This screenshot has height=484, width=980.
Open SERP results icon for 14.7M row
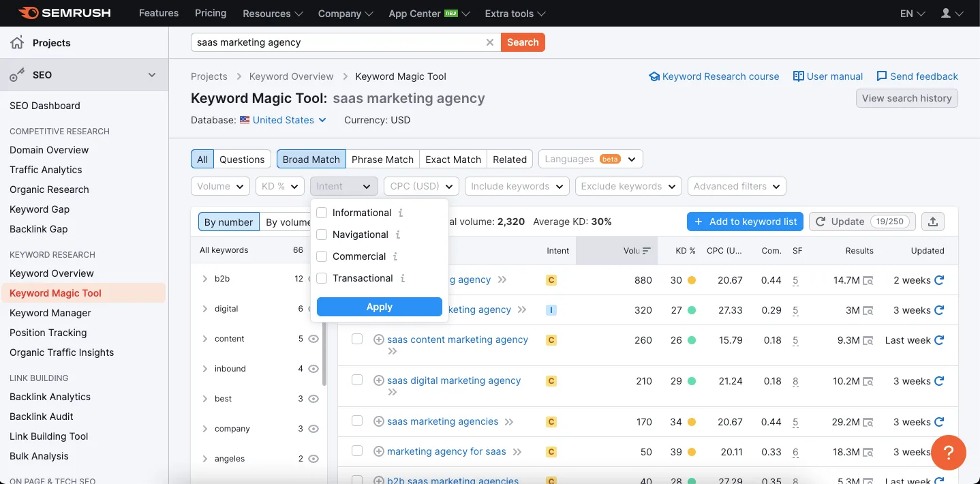click(868, 280)
